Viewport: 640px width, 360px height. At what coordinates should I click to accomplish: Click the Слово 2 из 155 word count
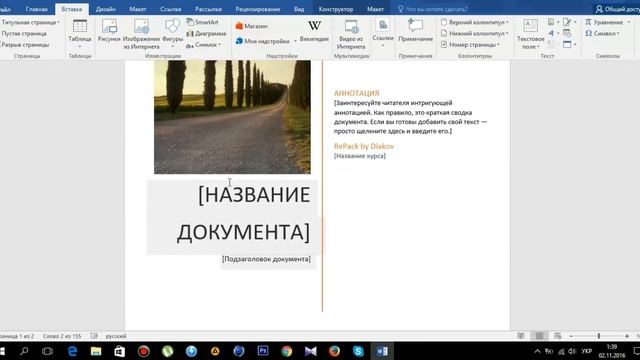click(x=62, y=336)
